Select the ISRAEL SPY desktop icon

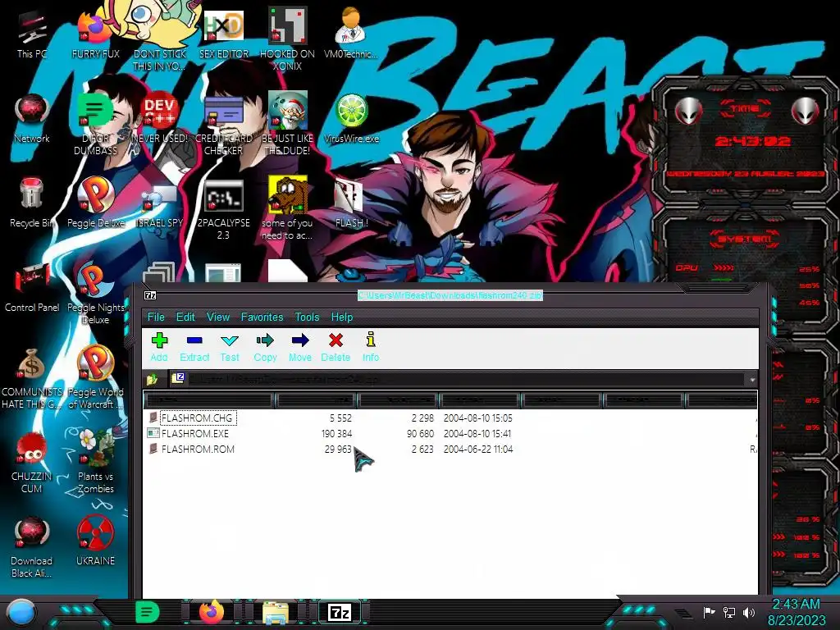click(x=160, y=206)
